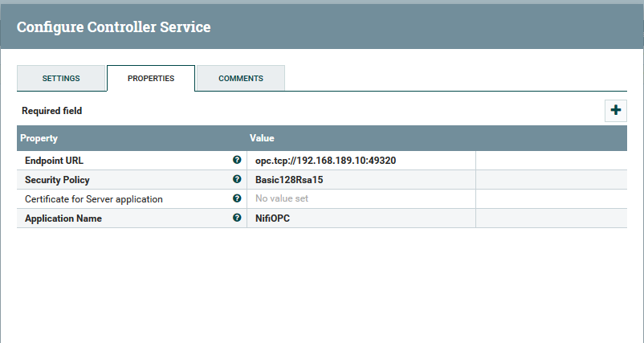Select Certificate for Server application property name
The image size is (644, 343).
[x=94, y=199]
